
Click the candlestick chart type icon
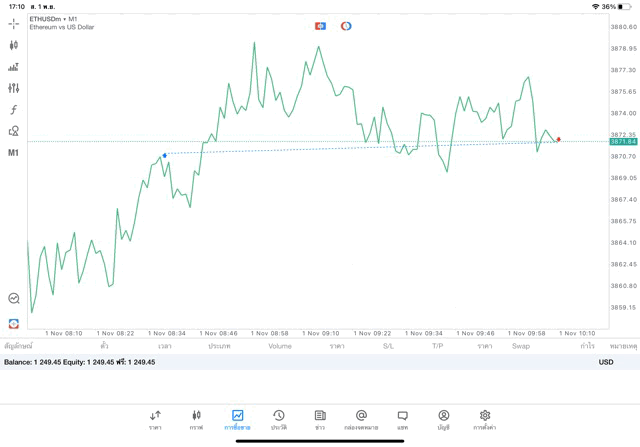[x=14, y=45]
